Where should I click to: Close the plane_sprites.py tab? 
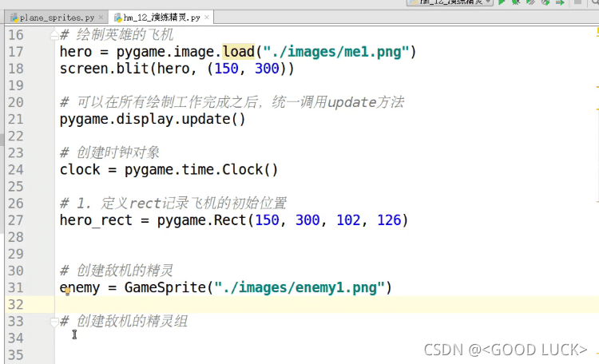pyautogui.click(x=101, y=18)
